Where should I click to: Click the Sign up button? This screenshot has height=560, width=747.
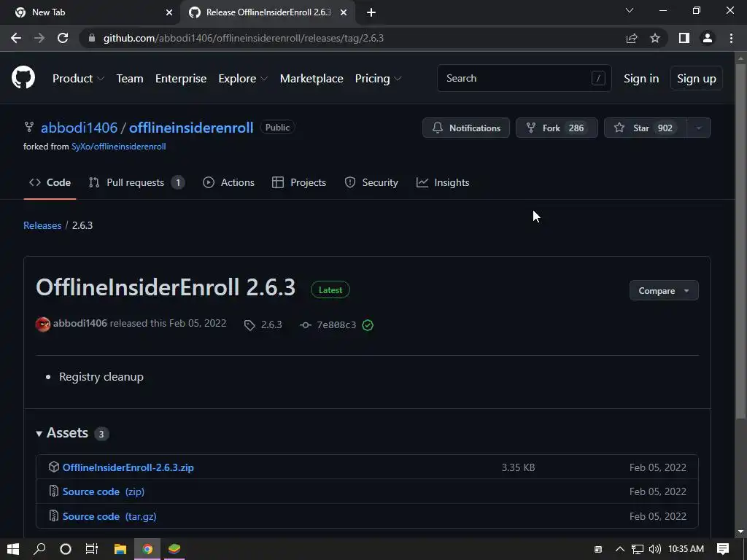pyautogui.click(x=697, y=79)
